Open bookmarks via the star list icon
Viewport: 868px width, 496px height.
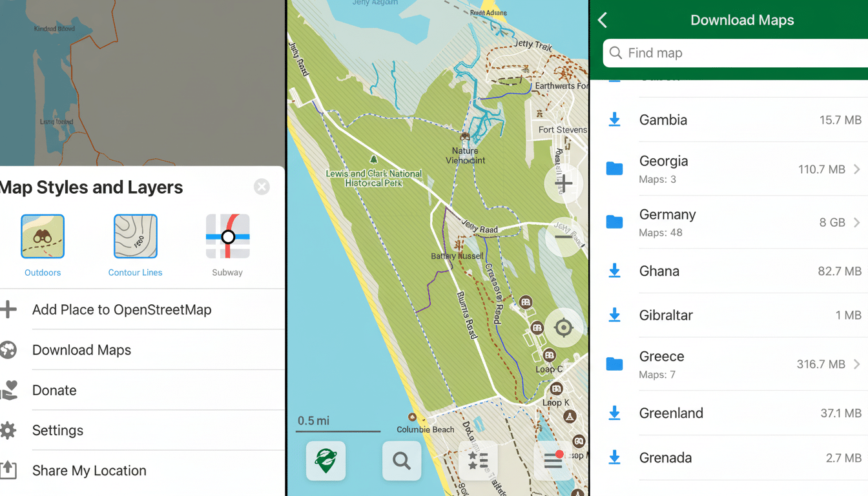click(478, 461)
